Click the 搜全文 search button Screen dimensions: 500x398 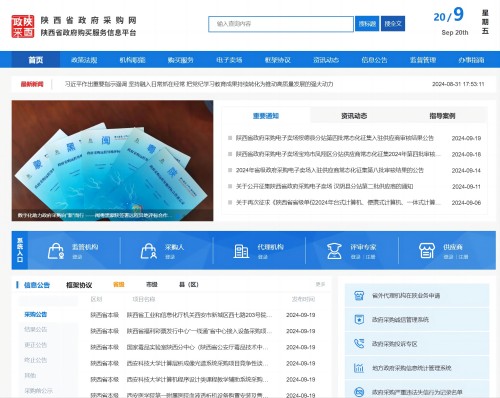pyautogui.click(x=393, y=24)
